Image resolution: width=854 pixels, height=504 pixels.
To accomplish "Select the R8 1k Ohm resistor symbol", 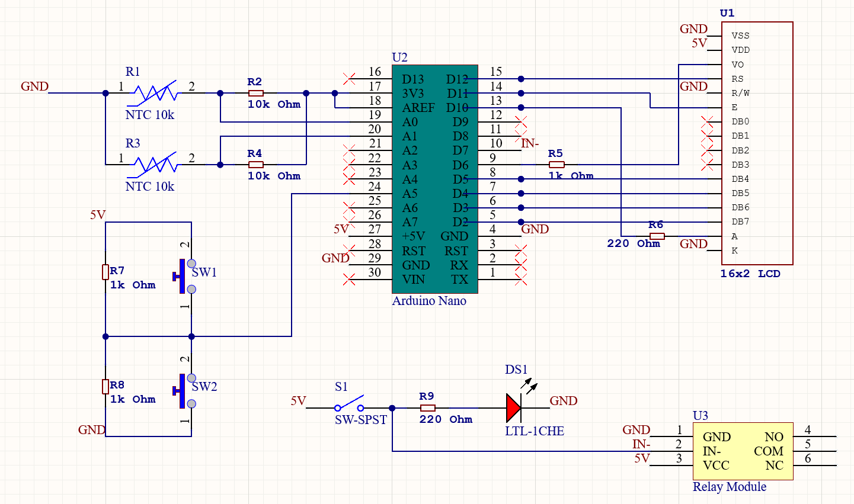I will [105, 387].
